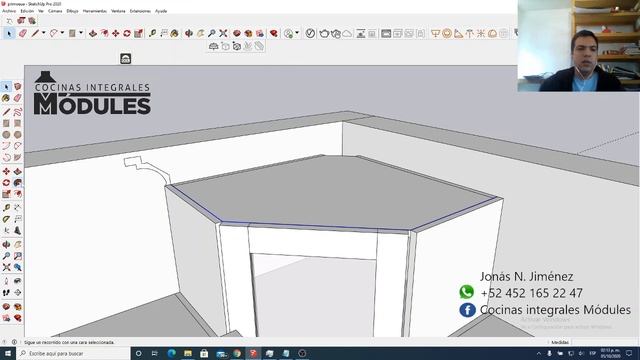The width and height of the screenshot is (640, 360).
Task: Select the Paint Bucket in top toolbar
Action: [174, 33]
